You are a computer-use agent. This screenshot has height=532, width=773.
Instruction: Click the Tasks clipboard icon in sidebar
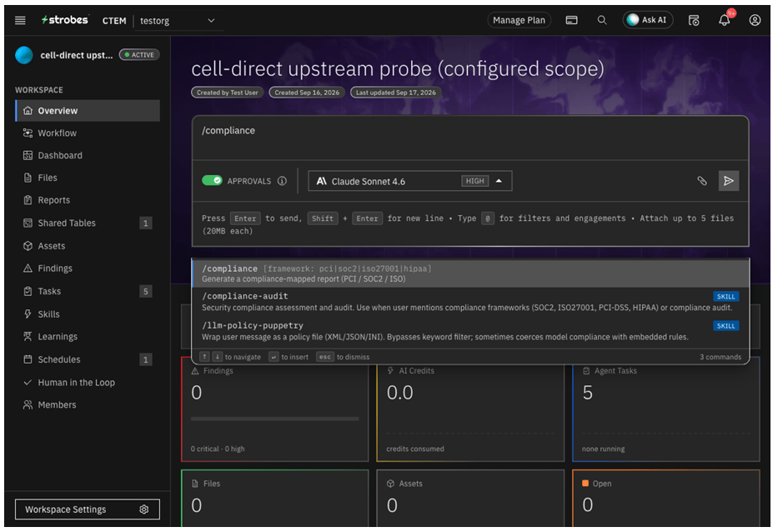[28, 291]
